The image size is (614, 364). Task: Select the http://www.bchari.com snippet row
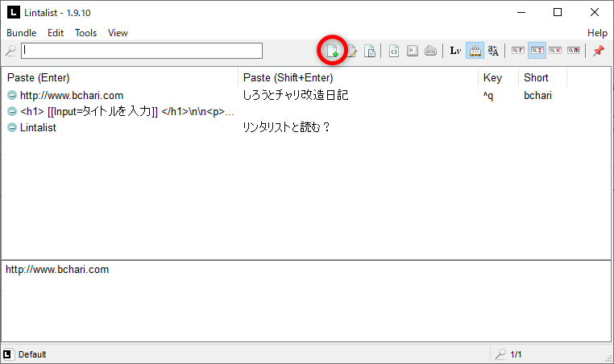coord(306,96)
